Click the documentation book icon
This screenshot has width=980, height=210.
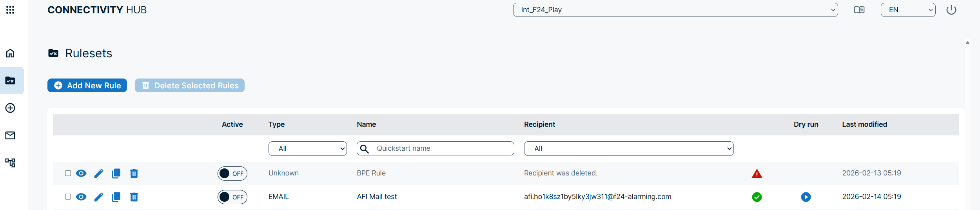coord(859,10)
